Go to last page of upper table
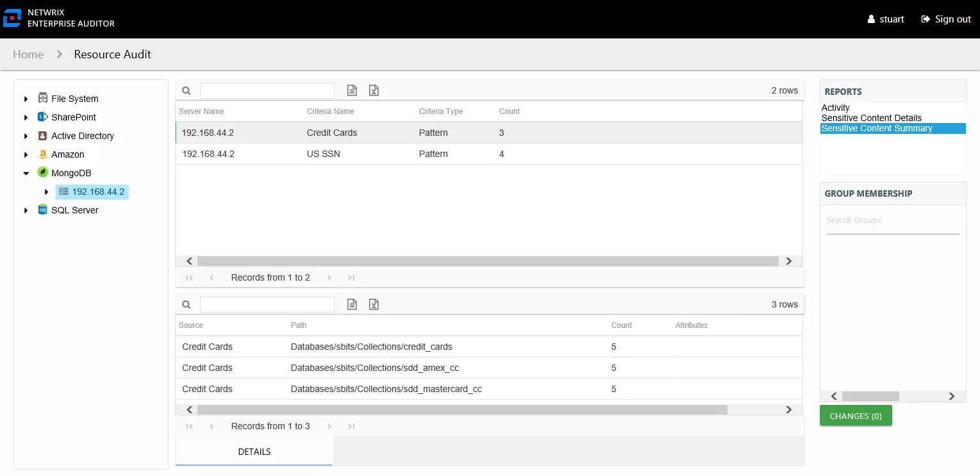 pyautogui.click(x=351, y=277)
